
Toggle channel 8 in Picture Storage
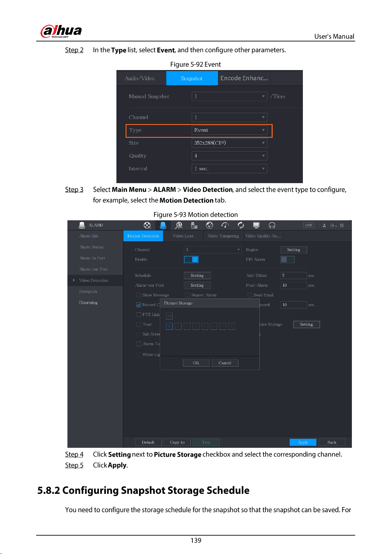pos(232,326)
